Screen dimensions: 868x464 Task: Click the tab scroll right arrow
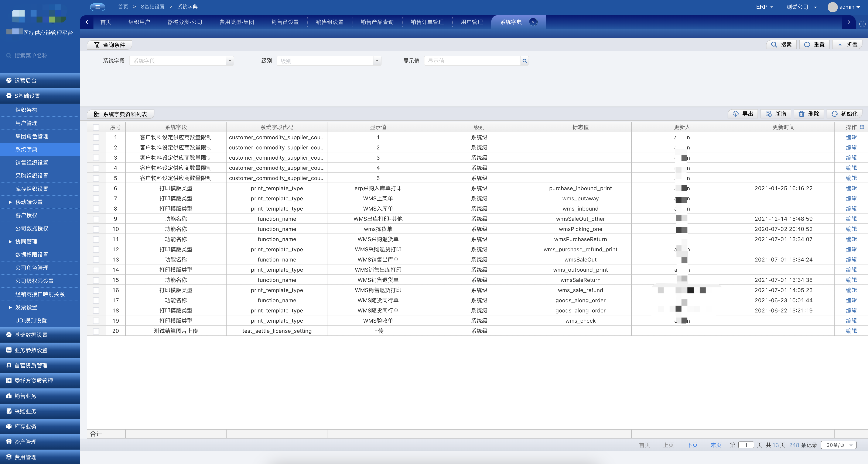[x=848, y=22]
